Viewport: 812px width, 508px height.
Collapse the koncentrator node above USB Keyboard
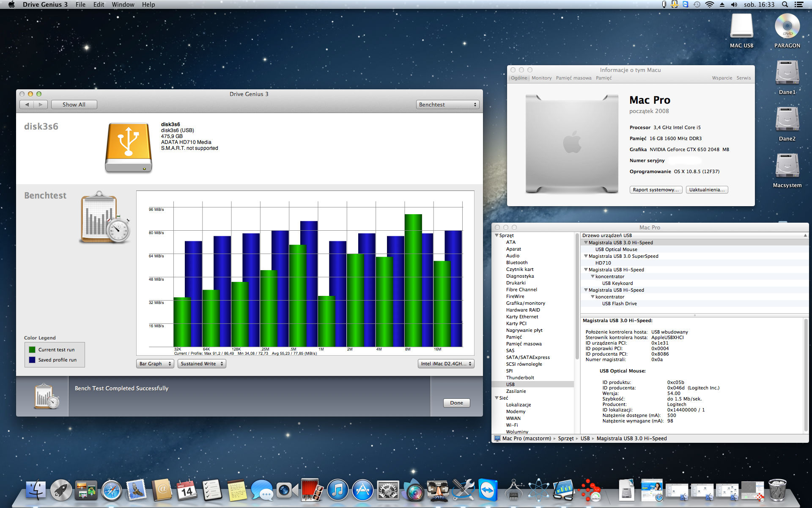pyautogui.click(x=593, y=276)
